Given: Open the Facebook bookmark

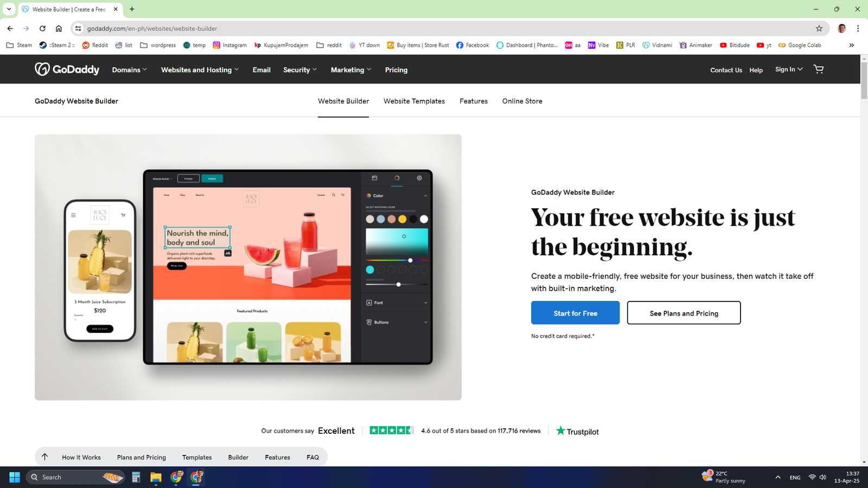Looking at the screenshot, I should pyautogui.click(x=473, y=45).
